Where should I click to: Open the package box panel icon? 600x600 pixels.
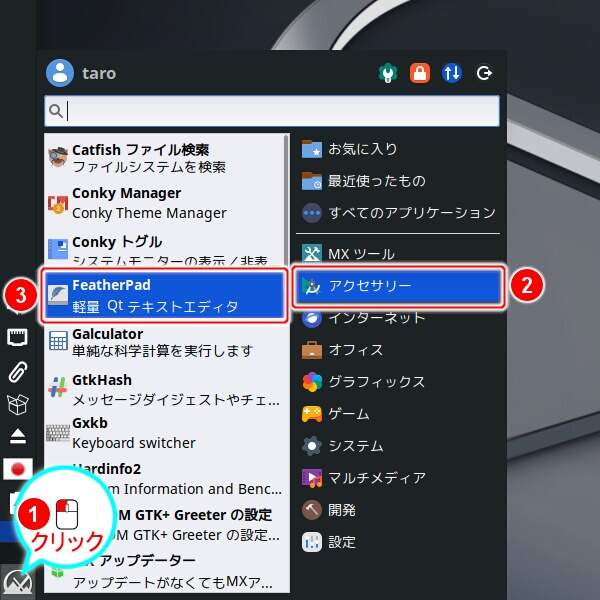point(17,403)
